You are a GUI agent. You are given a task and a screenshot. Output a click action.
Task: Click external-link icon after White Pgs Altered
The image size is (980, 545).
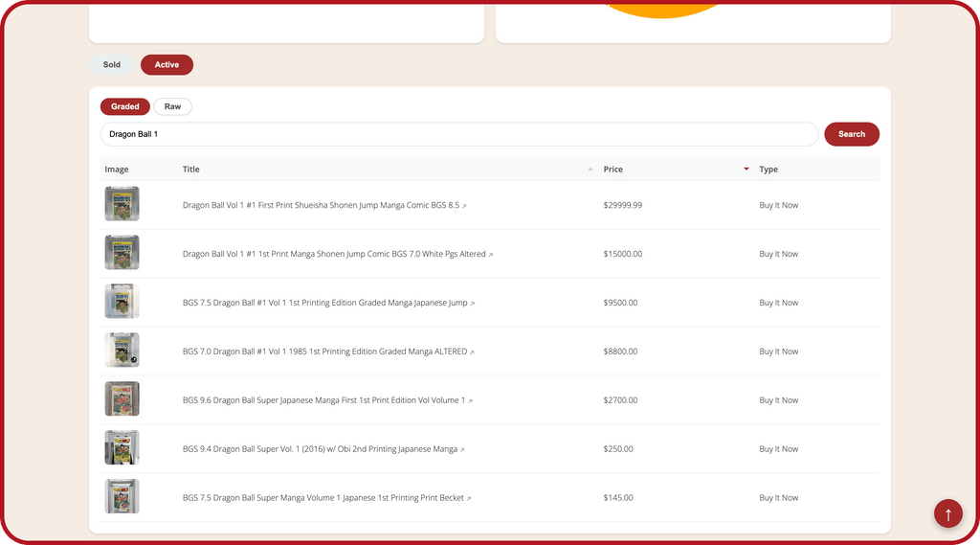coord(491,255)
